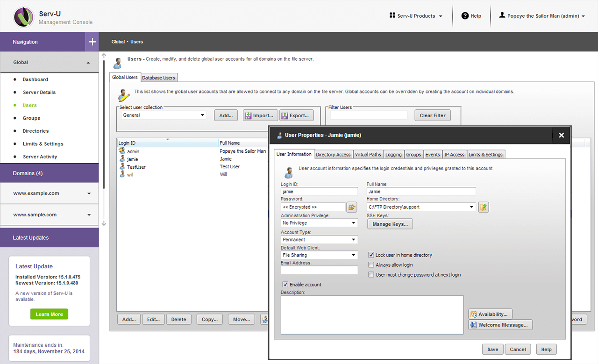Open the Groups tab in User Properties
The width and height of the screenshot is (598, 364).
413,155
